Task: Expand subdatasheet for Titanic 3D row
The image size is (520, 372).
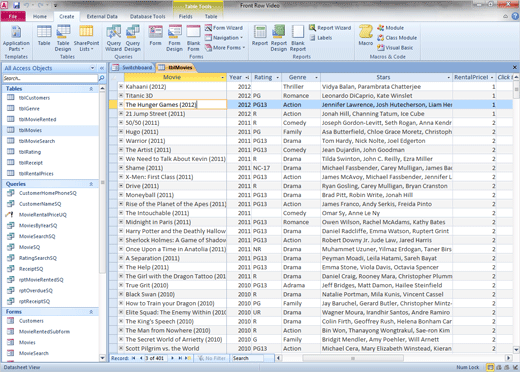Action: pyautogui.click(x=121, y=95)
